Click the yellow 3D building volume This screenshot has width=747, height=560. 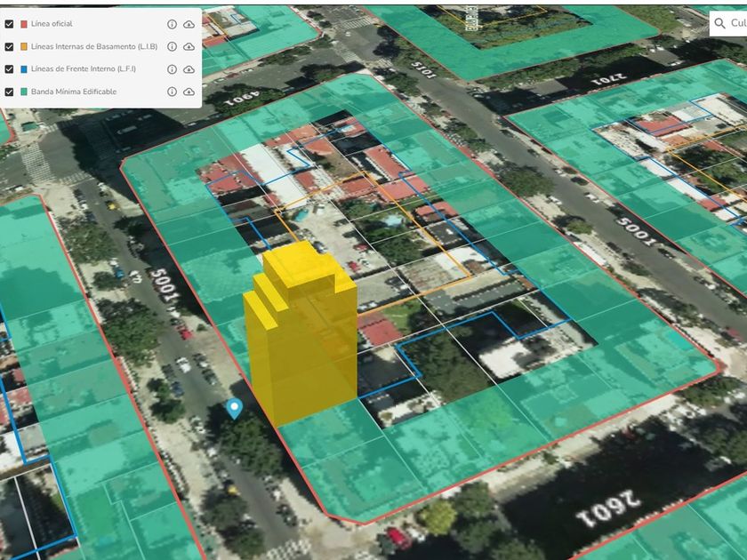pos(301,333)
